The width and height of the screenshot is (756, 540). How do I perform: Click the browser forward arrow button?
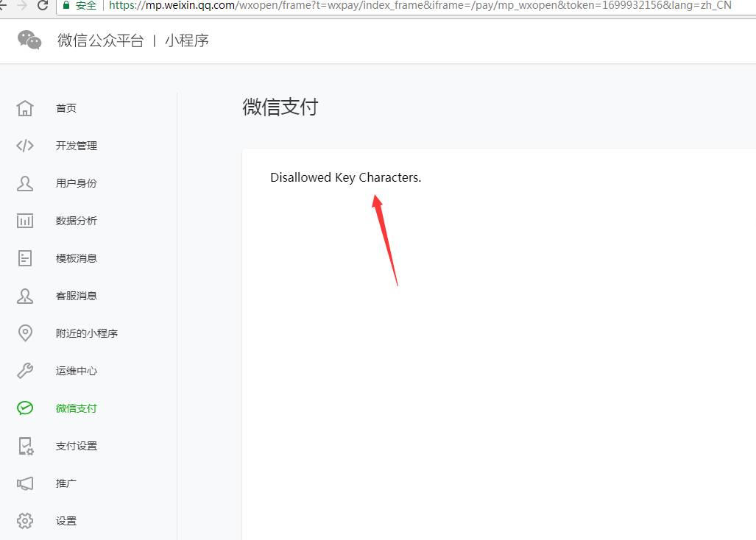(21, 5)
